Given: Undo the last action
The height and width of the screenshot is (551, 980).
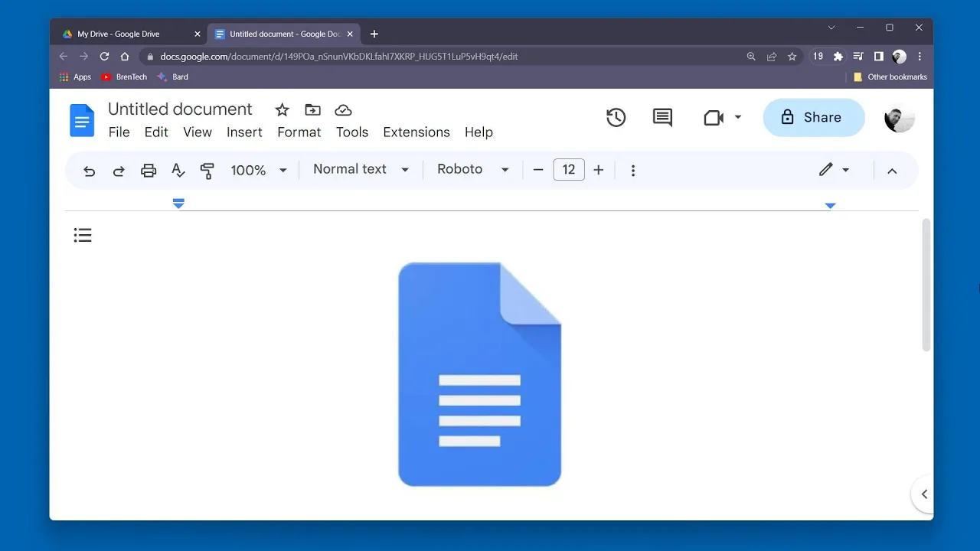Looking at the screenshot, I should [90, 171].
